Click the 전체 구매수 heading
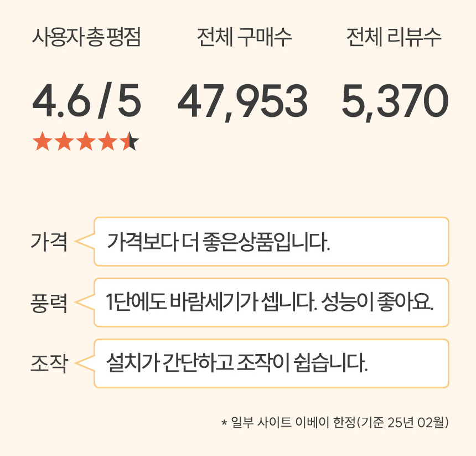This screenshot has width=476, height=456. click(244, 38)
